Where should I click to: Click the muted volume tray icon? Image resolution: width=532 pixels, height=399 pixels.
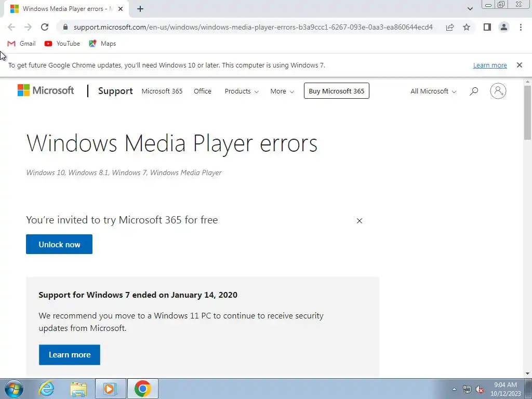(480, 389)
